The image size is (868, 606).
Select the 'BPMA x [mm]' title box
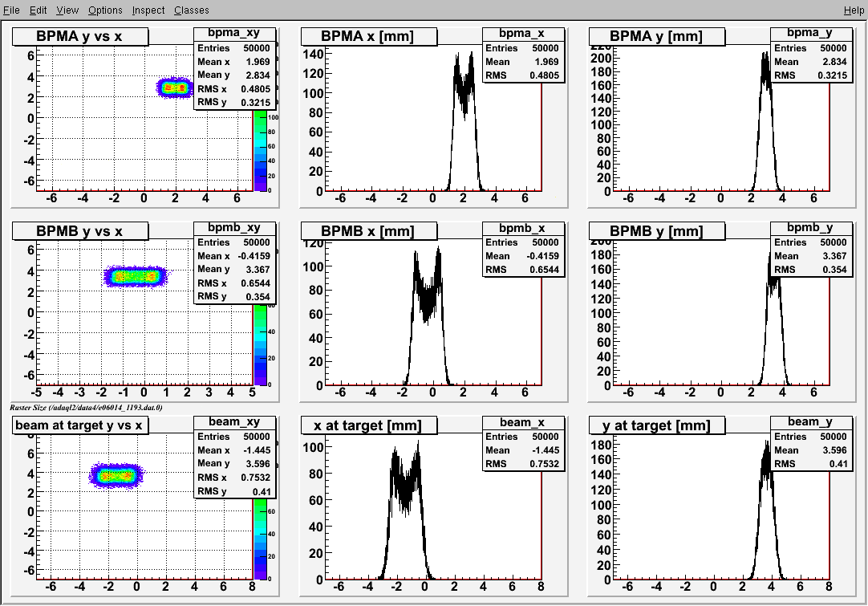[x=369, y=37]
